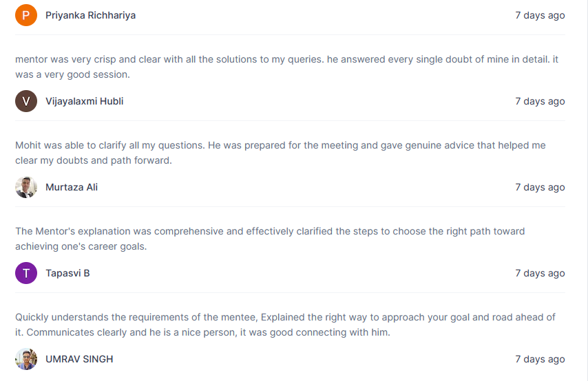Screen dimensions: 588x381
Task: Click the timestamp beside Murtaza Ali
Action: pos(540,187)
